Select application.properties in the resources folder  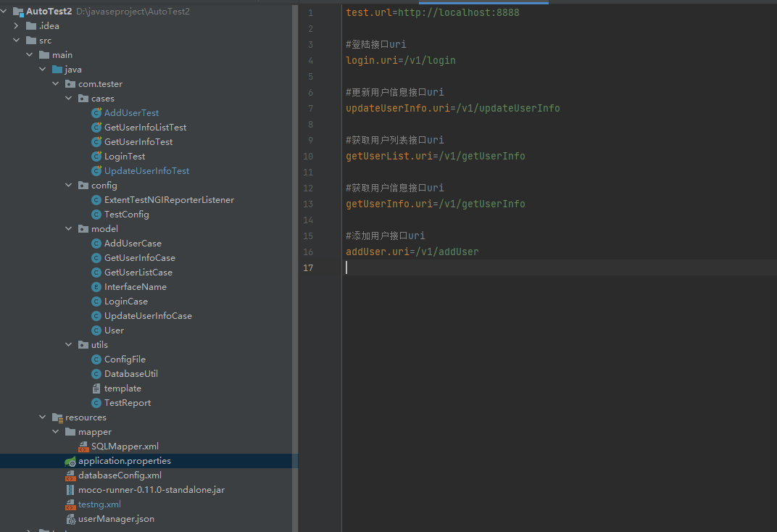[x=125, y=461]
